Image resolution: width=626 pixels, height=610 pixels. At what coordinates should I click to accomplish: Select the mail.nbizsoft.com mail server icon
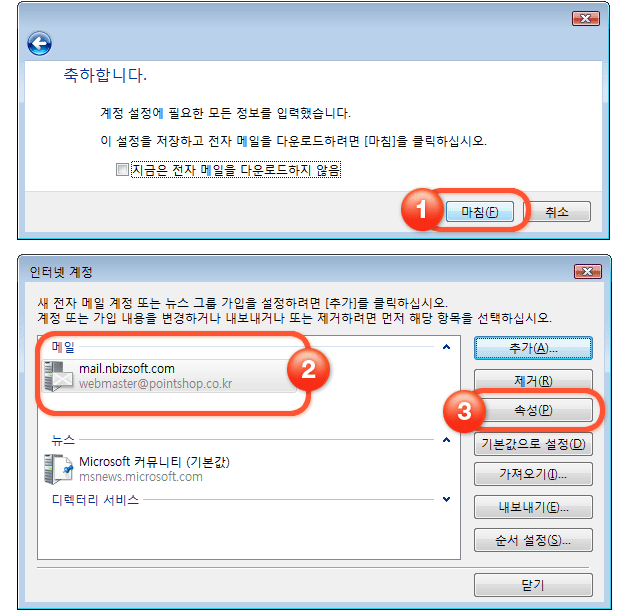click(58, 376)
